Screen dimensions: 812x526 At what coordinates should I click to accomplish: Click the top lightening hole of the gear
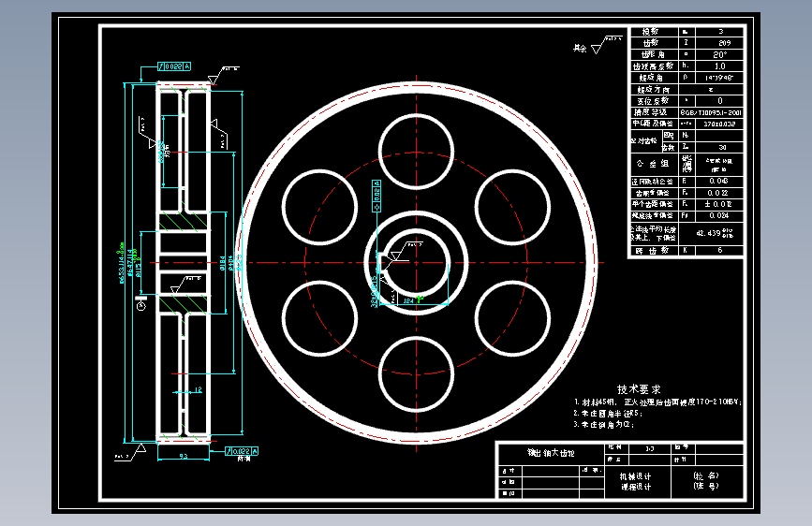[x=416, y=152]
